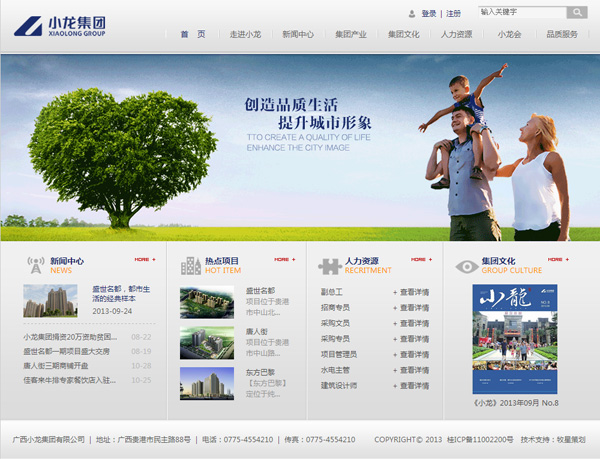Select the date 08-22 in news list

[x=141, y=337]
